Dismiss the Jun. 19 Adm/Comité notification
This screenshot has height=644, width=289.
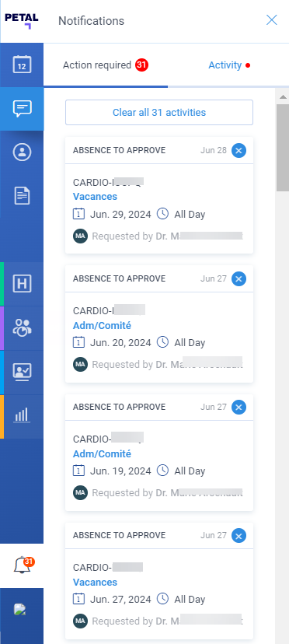[x=239, y=408]
